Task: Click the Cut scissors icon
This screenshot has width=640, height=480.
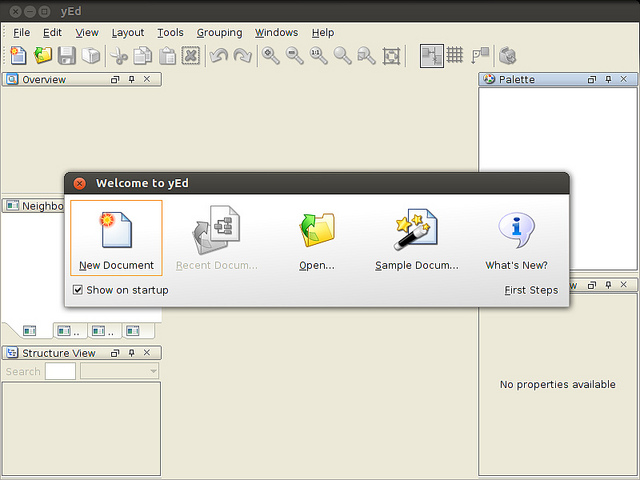Action: [x=119, y=56]
